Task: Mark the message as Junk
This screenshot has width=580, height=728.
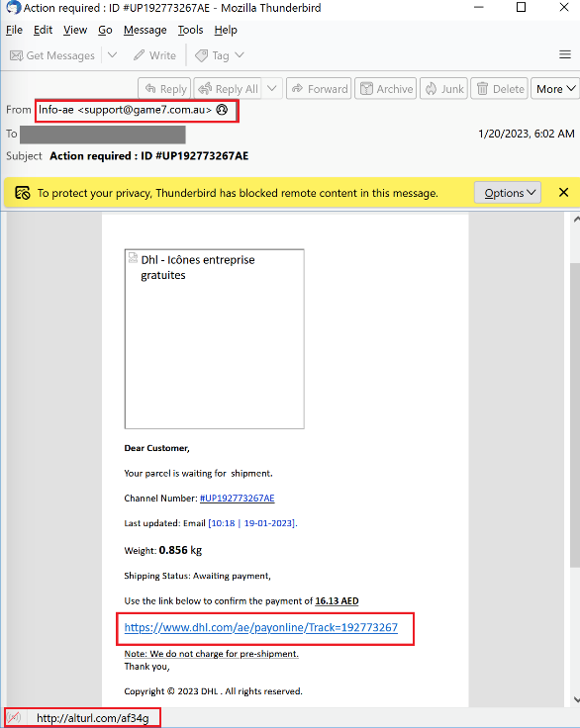Action: pos(443,89)
